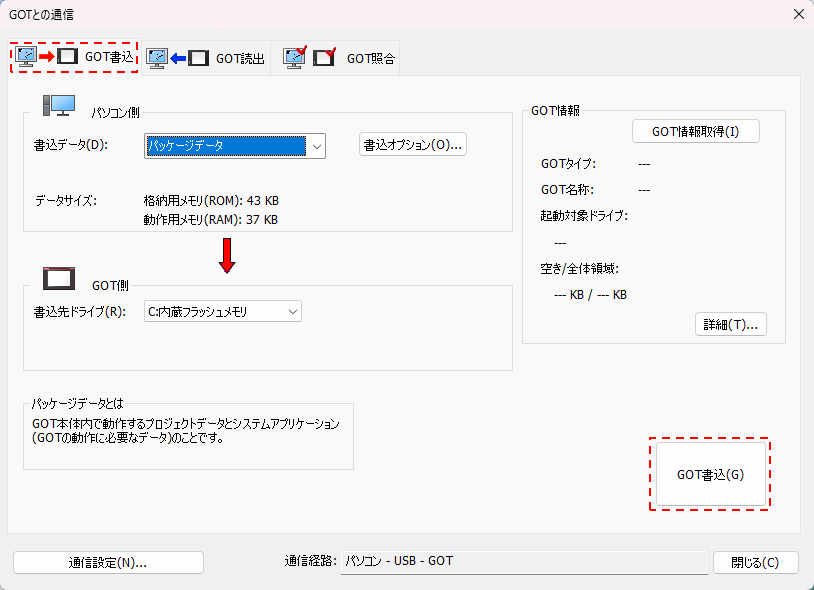Click the computer monitor icon beside パソコン側
This screenshot has width=814, height=590.
[x=59, y=106]
